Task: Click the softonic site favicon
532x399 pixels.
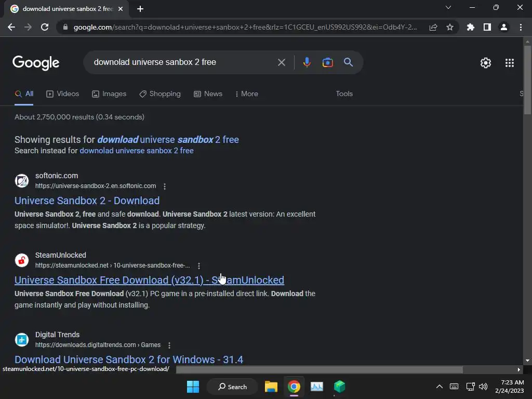Action: click(22, 181)
